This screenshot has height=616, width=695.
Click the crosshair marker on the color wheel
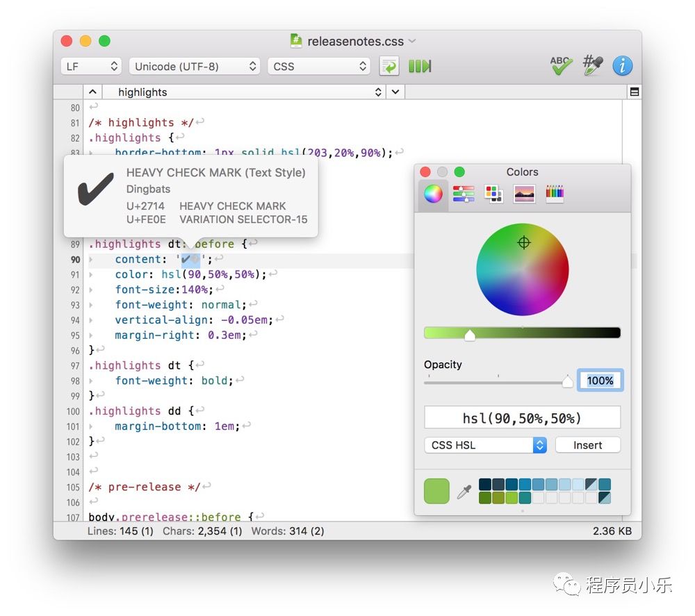click(x=524, y=242)
